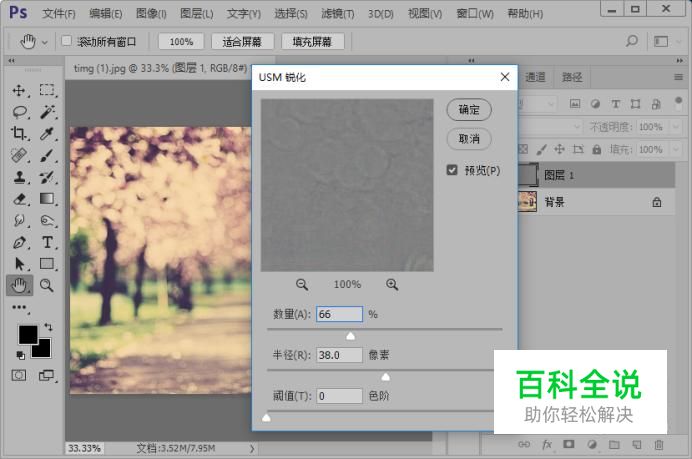Toggle type layer filter
This screenshot has height=459, width=692.
tap(616, 104)
